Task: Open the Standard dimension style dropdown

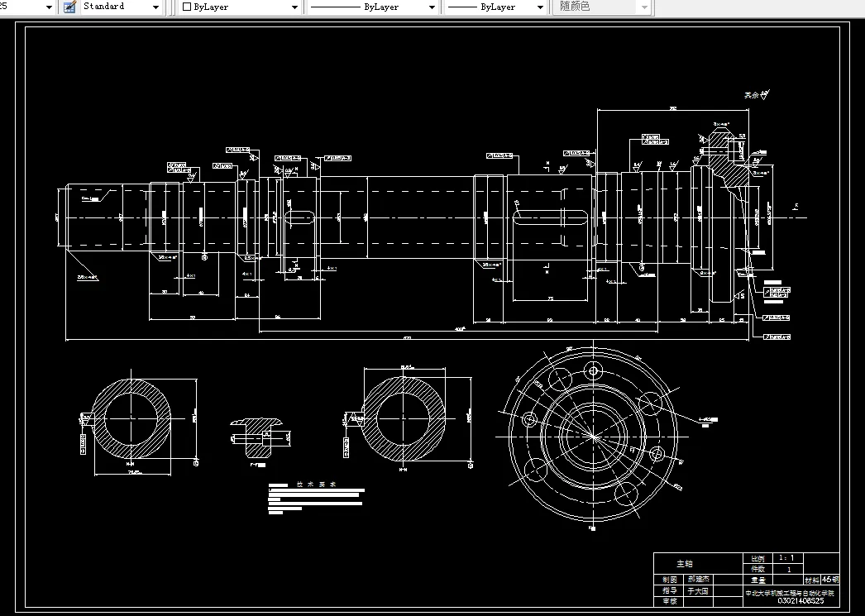Action: click(x=122, y=7)
